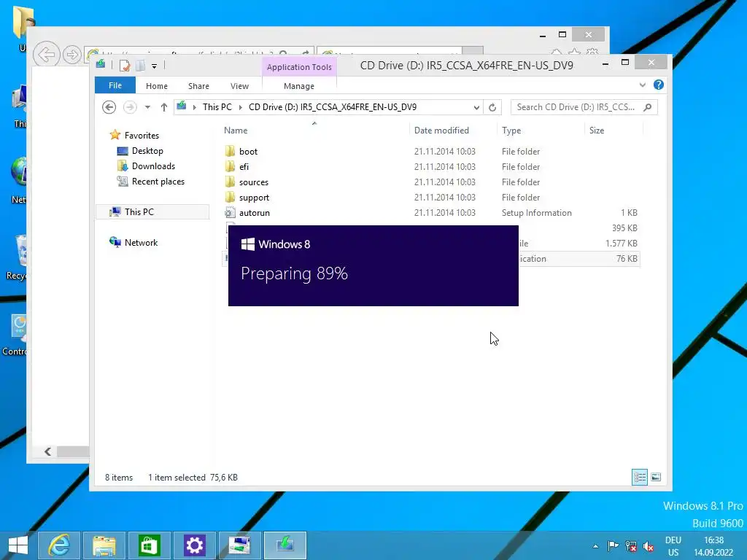Select Network in the navigation pane
This screenshot has height=560, width=747.
click(x=141, y=242)
